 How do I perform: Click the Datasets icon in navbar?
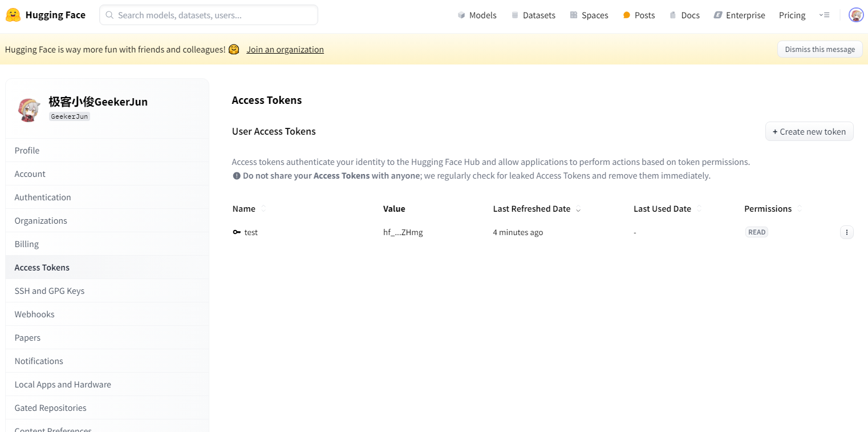point(515,15)
